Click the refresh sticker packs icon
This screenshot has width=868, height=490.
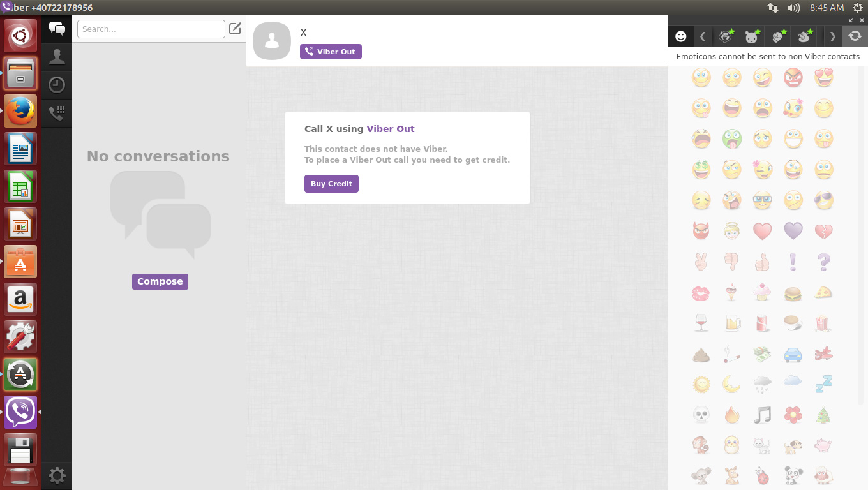click(855, 36)
